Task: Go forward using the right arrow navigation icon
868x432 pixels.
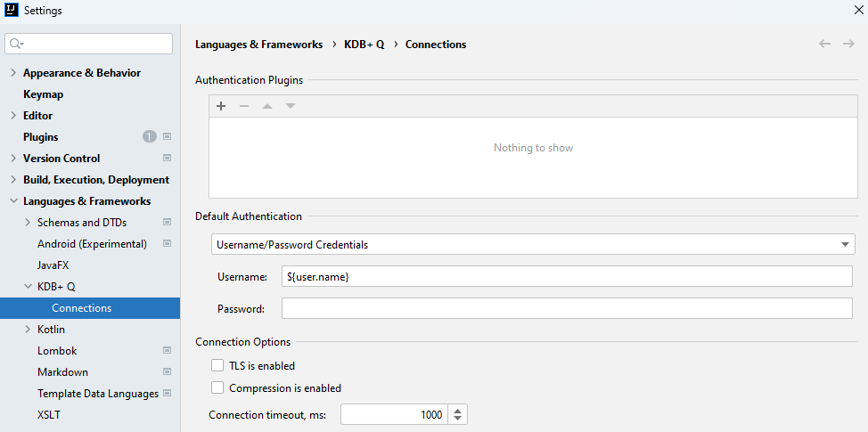Action: coord(848,44)
